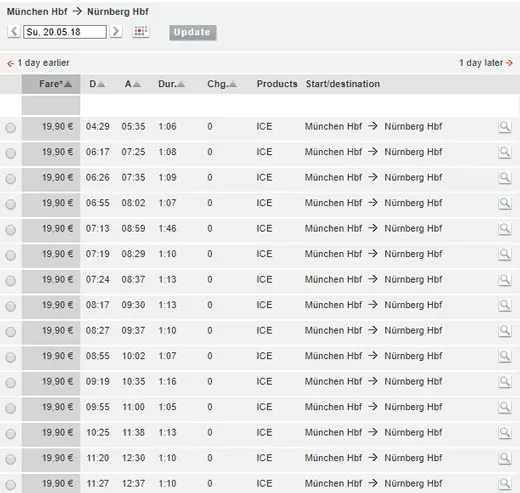Select the 09:55 train radio button
This screenshot has width=520, height=493.
tap(11, 408)
